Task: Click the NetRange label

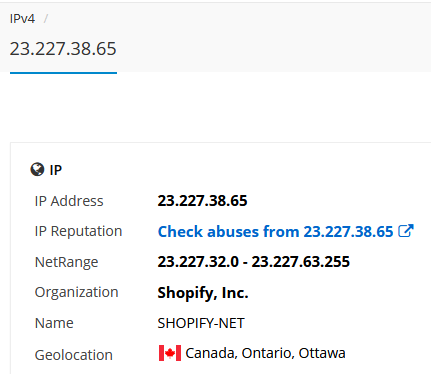Action: pos(66,262)
